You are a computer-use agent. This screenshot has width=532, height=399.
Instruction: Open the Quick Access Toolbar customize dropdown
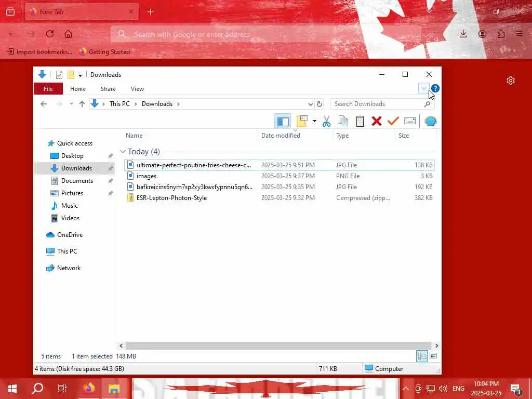(80, 75)
